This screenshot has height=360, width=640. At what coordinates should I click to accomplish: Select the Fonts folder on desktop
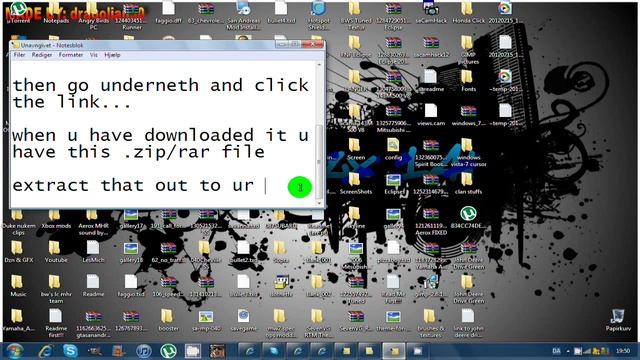[x=468, y=81]
